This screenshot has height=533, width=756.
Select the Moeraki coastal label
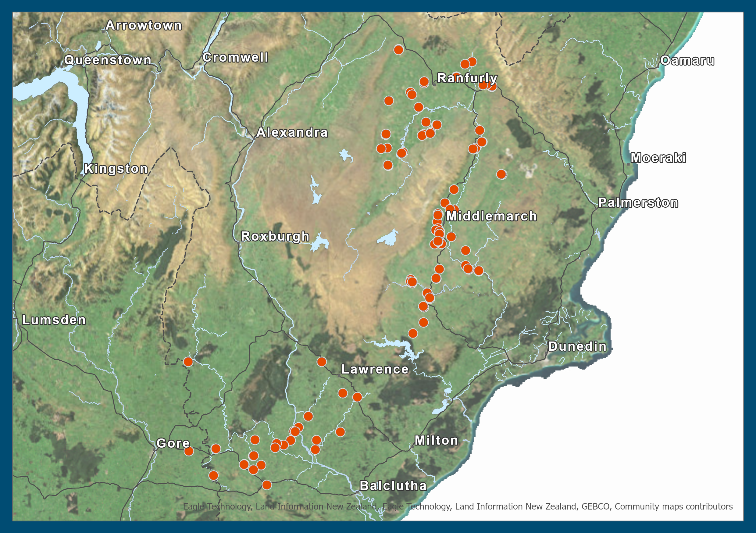pos(658,158)
